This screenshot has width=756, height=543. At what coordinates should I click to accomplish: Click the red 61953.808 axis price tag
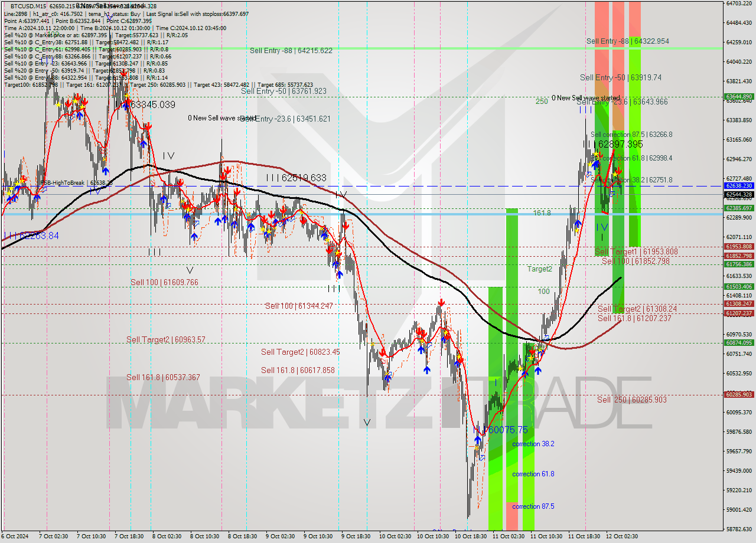[739, 247]
